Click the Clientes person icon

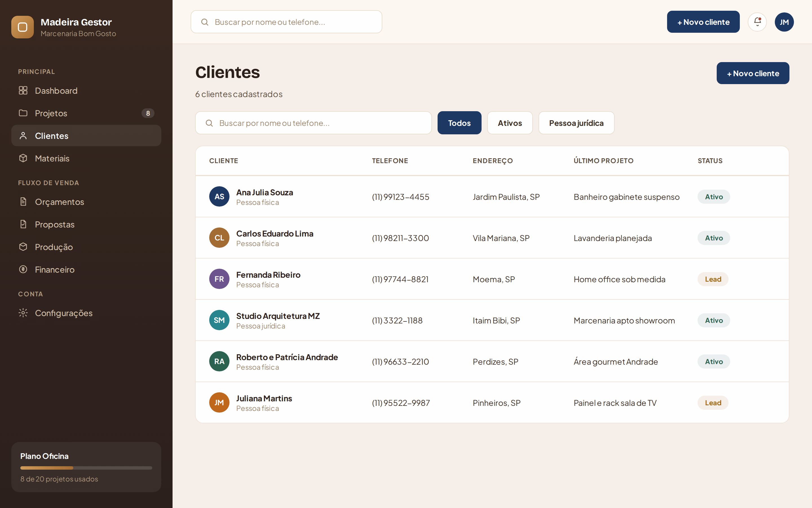pyautogui.click(x=23, y=136)
